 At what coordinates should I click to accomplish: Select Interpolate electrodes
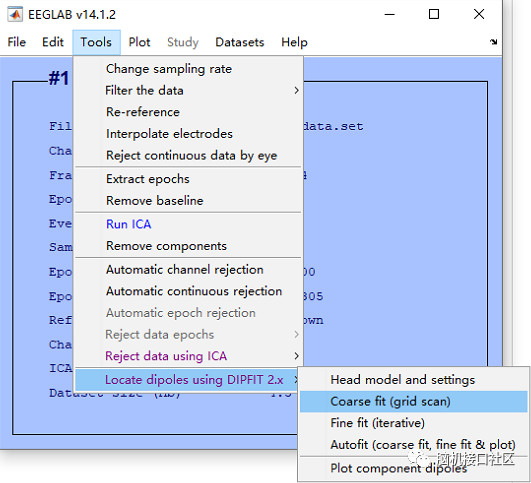pyautogui.click(x=188, y=134)
